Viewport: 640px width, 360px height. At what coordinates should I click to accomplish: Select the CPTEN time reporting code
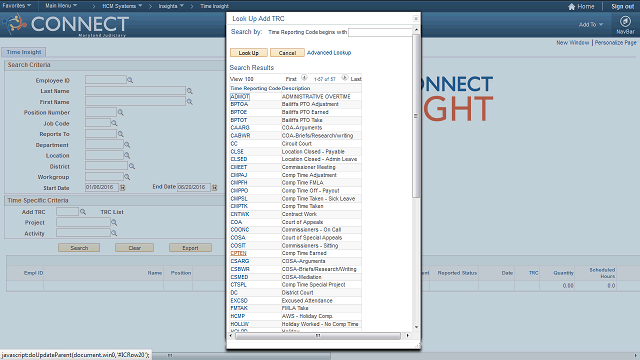point(238,253)
